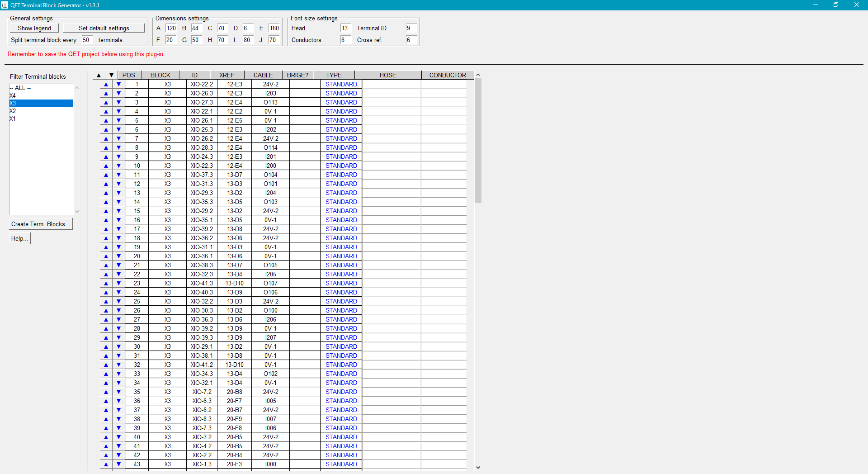The image size is (868, 474).
Task: Choose -- ALL -- in terminal filter
Action: 20,88
